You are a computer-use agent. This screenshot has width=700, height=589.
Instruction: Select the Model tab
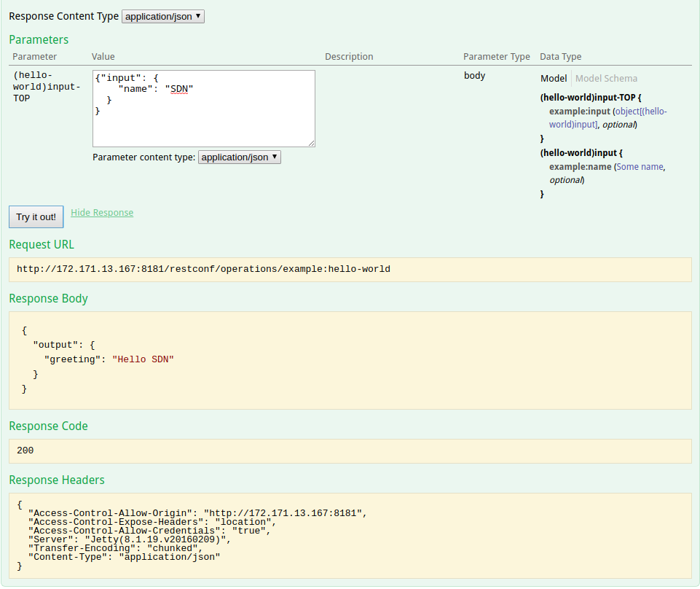(554, 78)
